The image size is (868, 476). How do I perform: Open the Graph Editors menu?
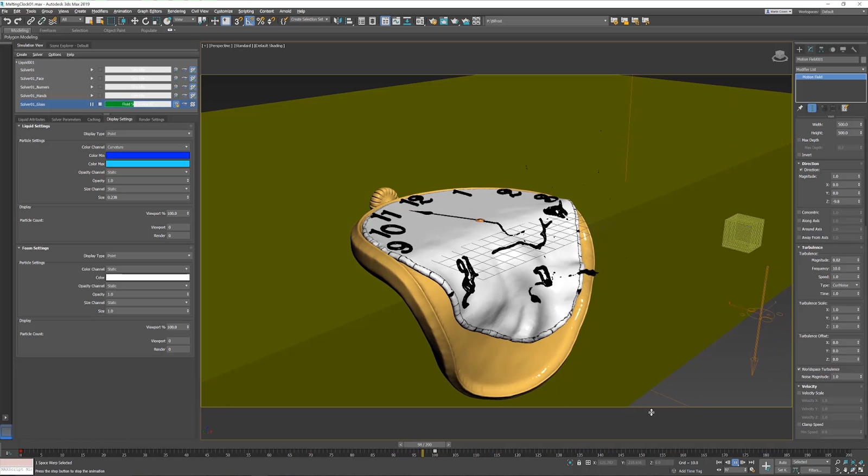pos(150,11)
